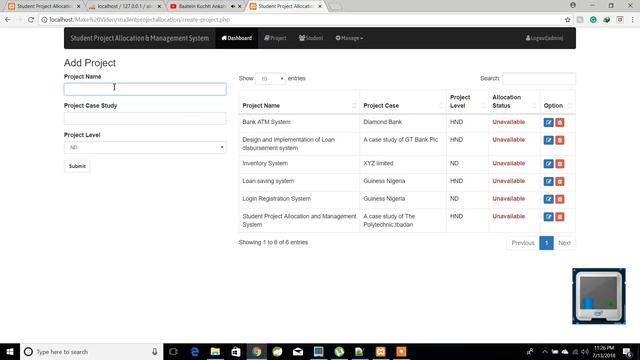
Task: Delete the Loan disbursement system project
Action: [560, 140]
